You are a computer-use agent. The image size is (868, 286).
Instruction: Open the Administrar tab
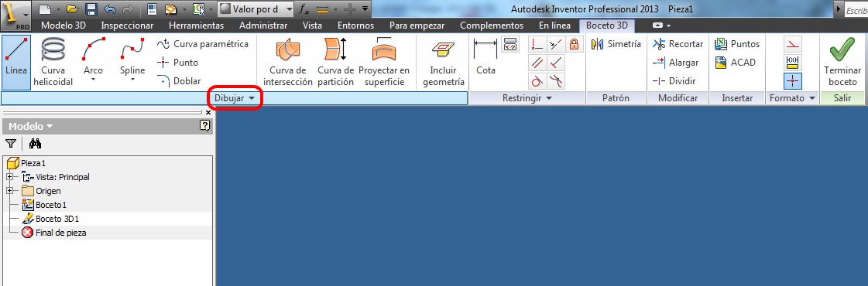263,26
